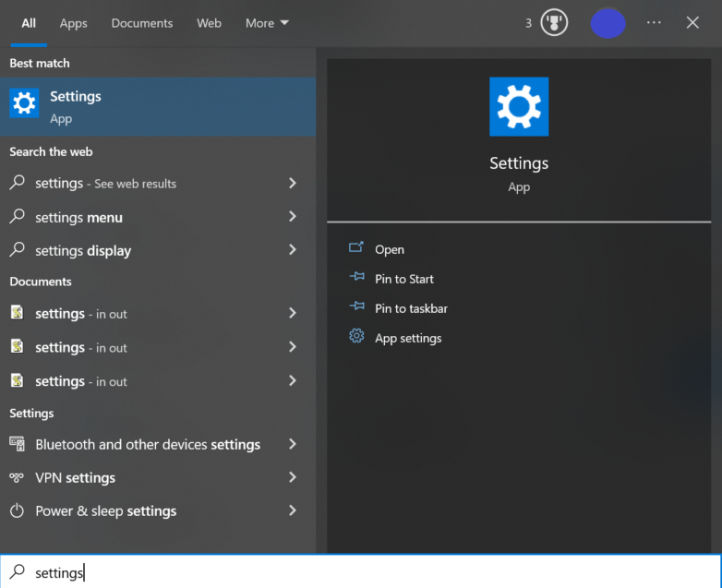Image resolution: width=722 pixels, height=588 pixels.
Task: Select the Web filter tab
Action: (x=209, y=23)
